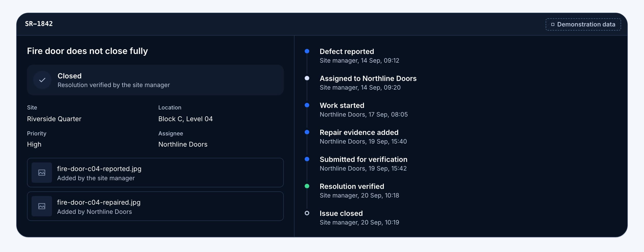Click Assigned to Northline Doors event title
644x252 pixels.
click(368, 78)
